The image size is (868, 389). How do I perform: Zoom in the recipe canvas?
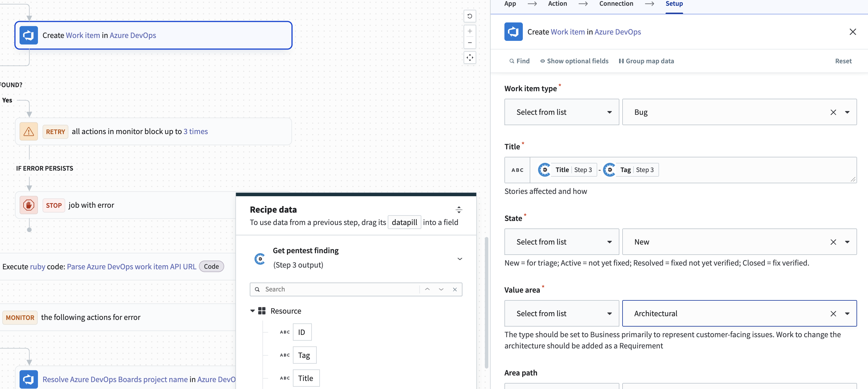470,31
